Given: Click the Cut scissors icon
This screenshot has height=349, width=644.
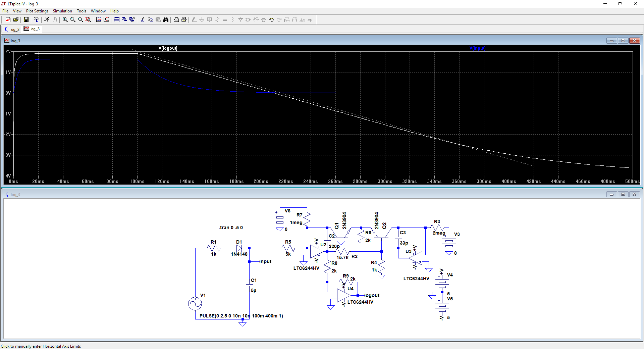Looking at the screenshot, I should (143, 20).
